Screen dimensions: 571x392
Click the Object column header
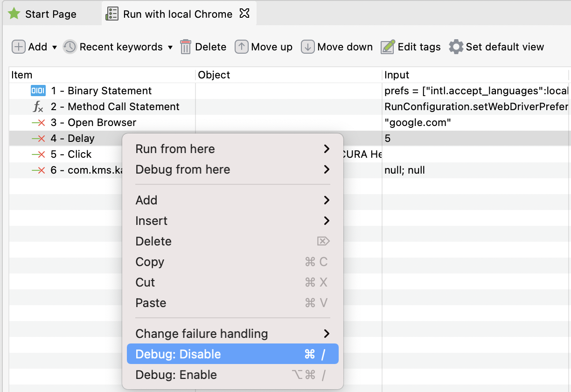coord(214,75)
